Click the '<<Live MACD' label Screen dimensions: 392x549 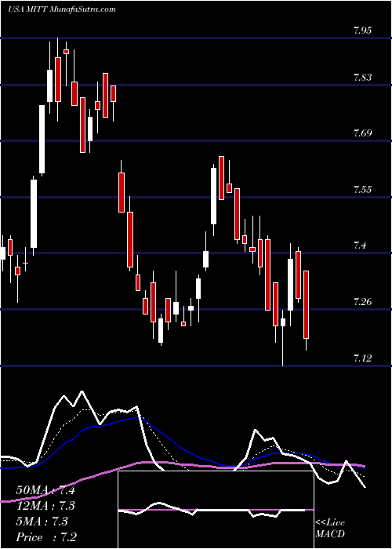click(330, 529)
